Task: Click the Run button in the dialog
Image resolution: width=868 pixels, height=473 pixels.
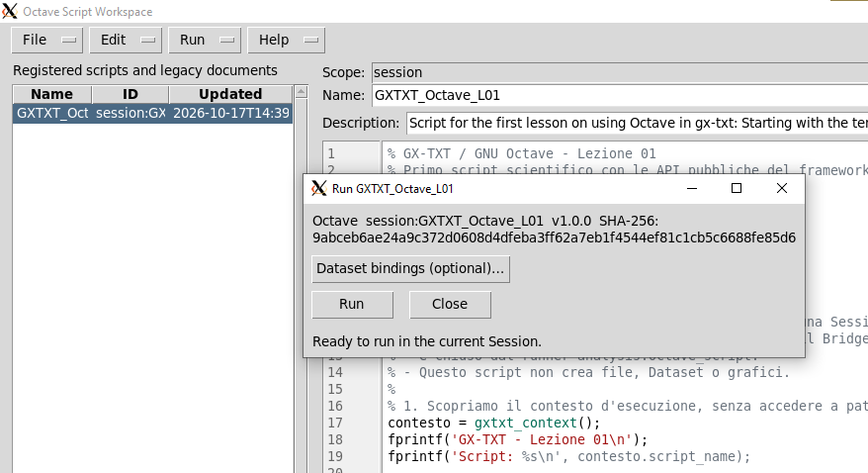Action: click(x=352, y=305)
